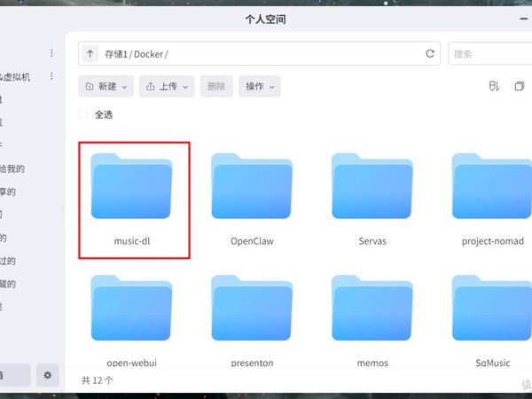Focus the 搜索 search field
The height and width of the screenshot is (399, 532).
click(490, 53)
